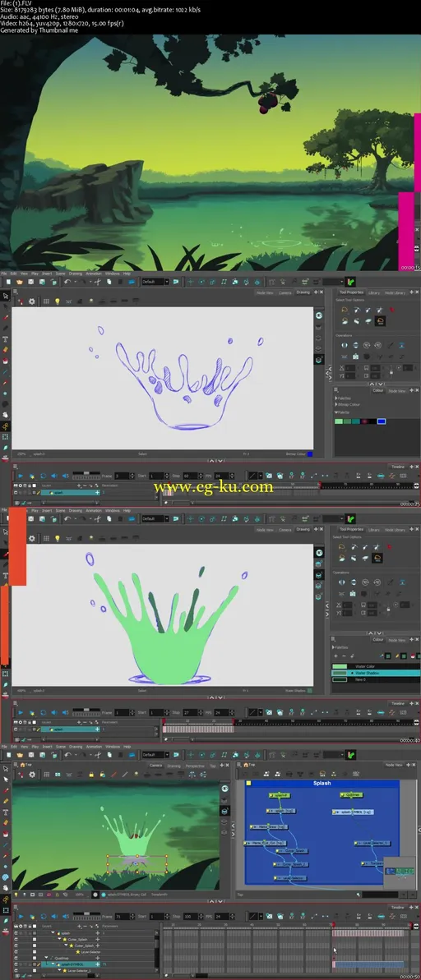Click Text tool in node-view frame left toolbar
The height and width of the screenshot is (980, 421).
6,812
